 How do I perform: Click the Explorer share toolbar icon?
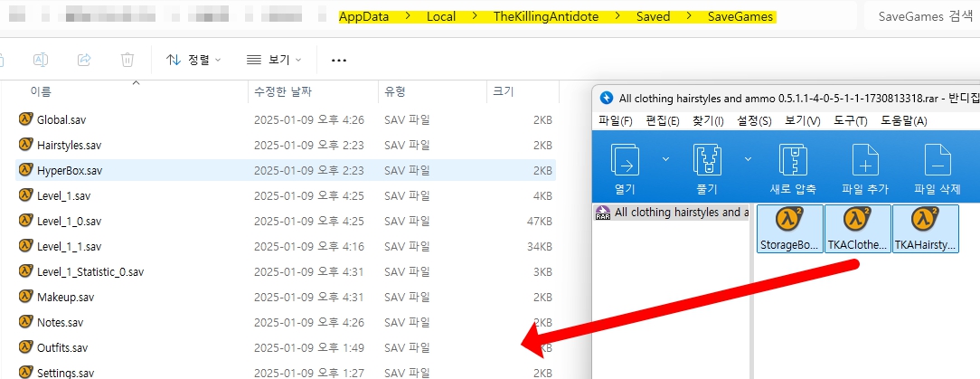pos(84,60)
